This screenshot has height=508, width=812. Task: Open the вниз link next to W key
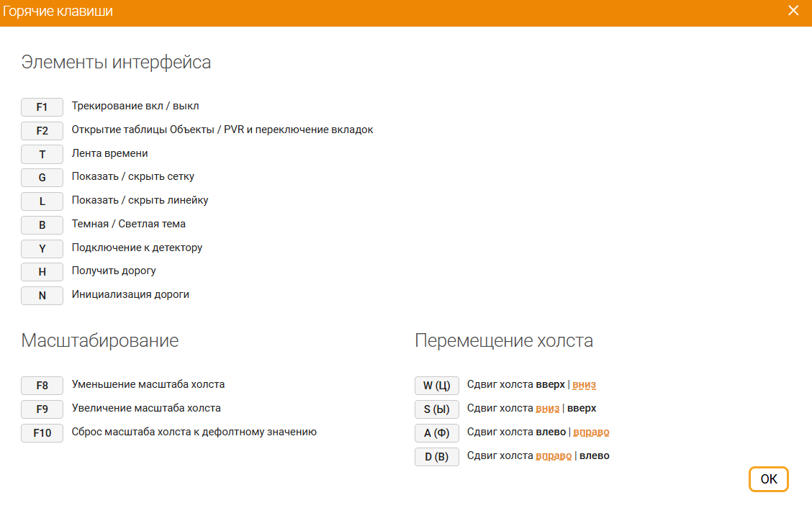tap(584, 385)
